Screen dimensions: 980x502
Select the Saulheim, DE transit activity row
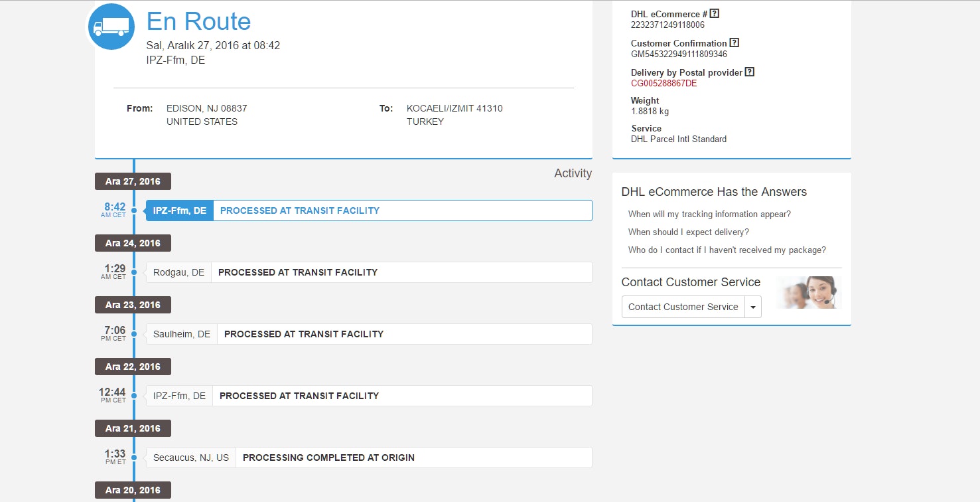(368, 334)
